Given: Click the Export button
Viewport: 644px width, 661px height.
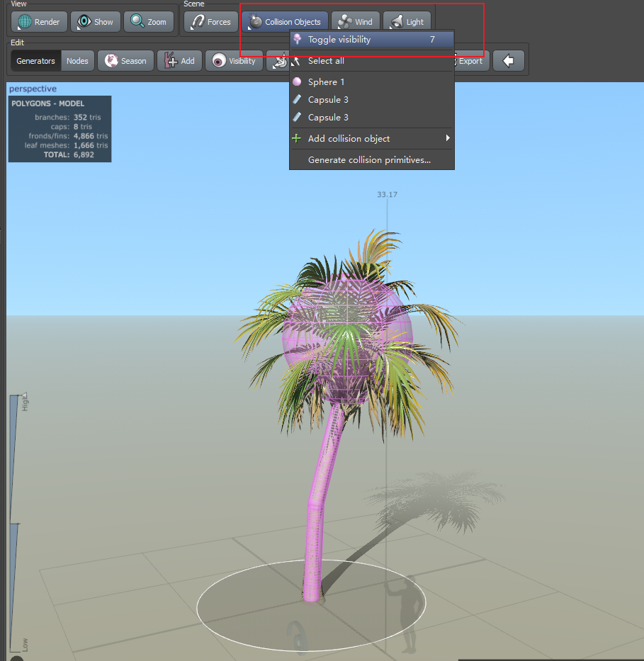Looking at the screenshot, I should point(470,61).
